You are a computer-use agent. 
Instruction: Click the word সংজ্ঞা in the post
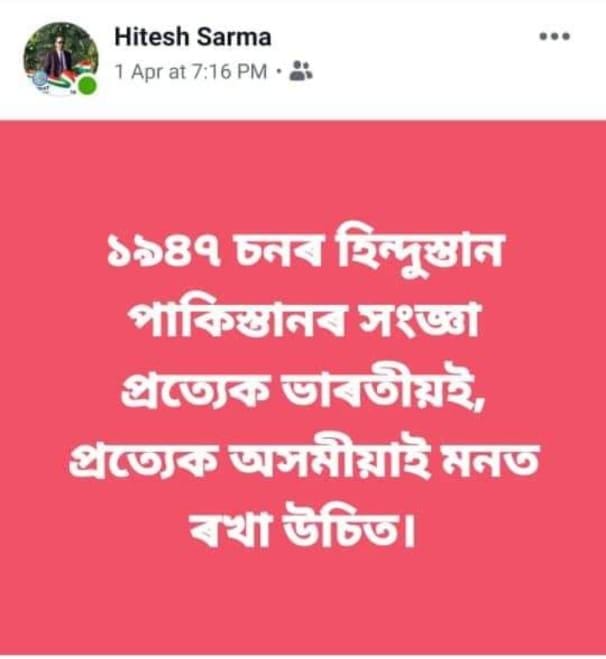[x=422, y=320]
